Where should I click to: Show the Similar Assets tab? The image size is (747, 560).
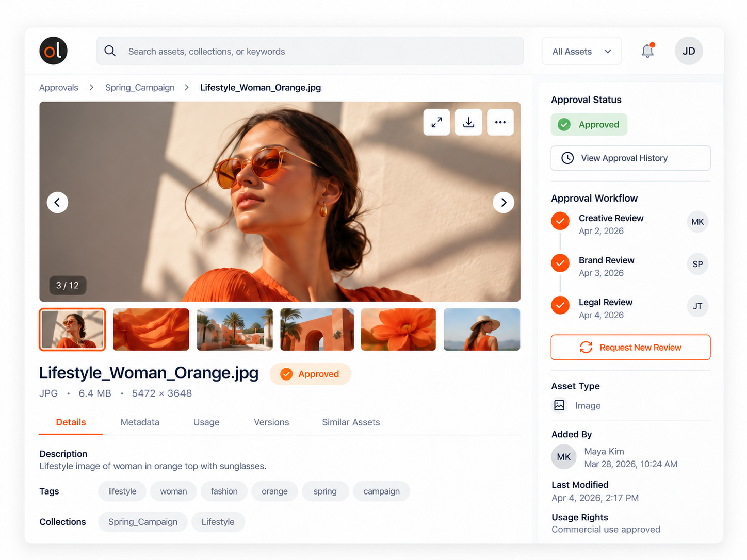(x=351, y=422)
